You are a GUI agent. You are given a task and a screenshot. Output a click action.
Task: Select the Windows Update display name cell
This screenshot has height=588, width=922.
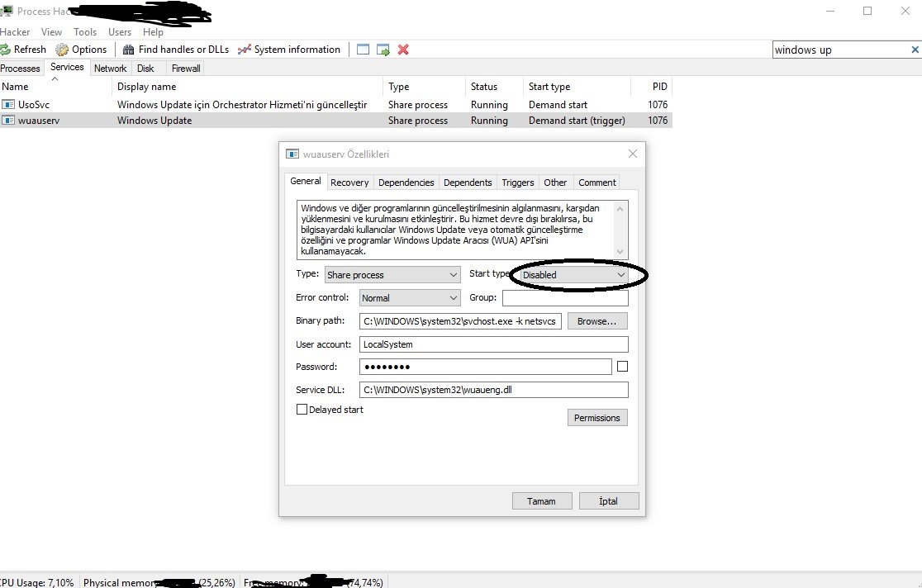(x=154, y=121)
